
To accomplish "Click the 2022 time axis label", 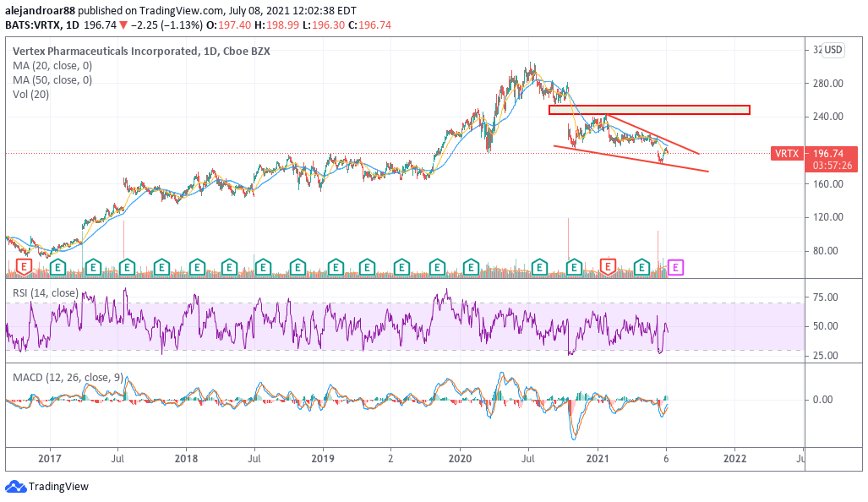I will (734, 458).
